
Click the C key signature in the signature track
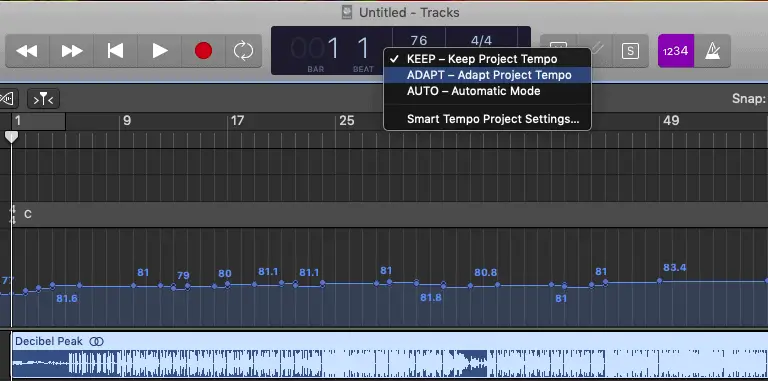[x=28, y=214]
